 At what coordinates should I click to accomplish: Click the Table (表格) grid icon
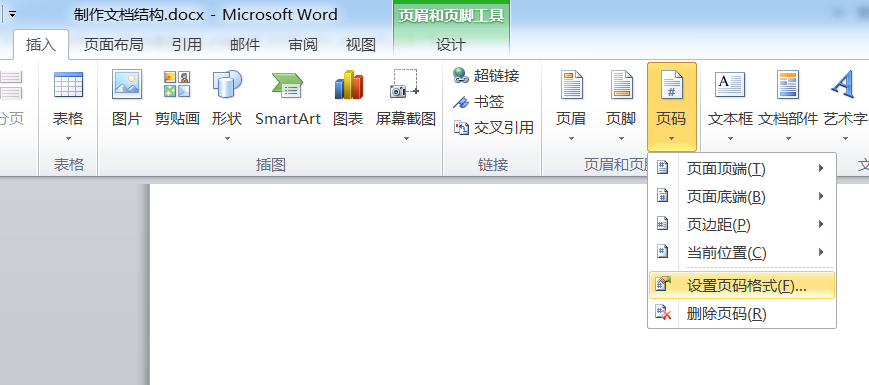68,85
